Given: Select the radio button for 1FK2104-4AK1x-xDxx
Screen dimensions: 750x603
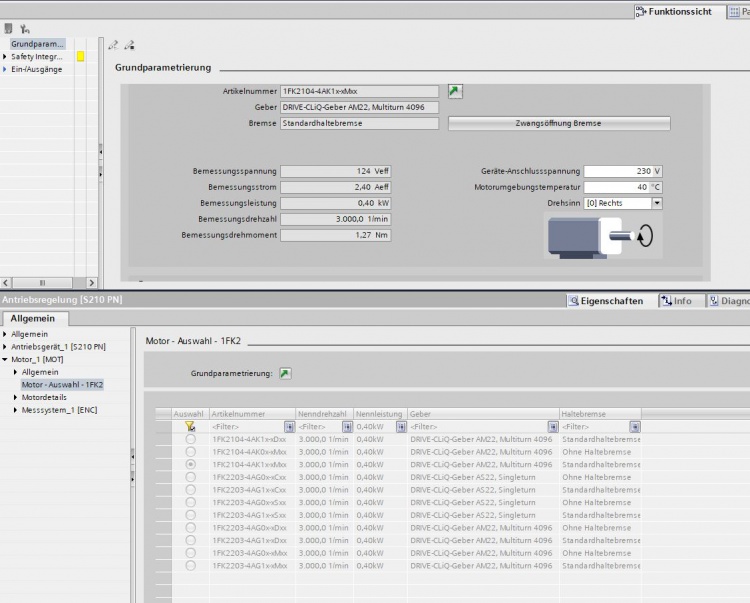Looking at the screenshot, I should (190, 439).
